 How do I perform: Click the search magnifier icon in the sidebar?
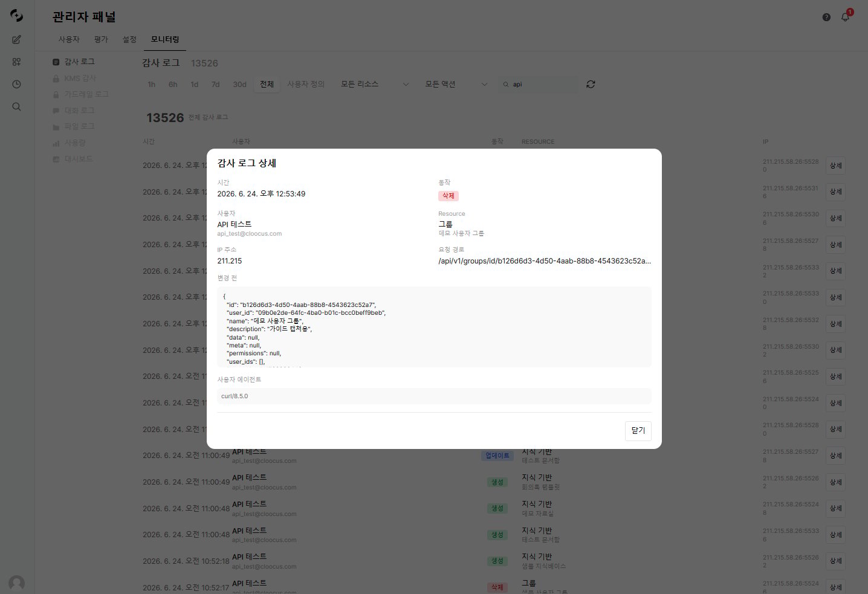(x=17, y=107)
